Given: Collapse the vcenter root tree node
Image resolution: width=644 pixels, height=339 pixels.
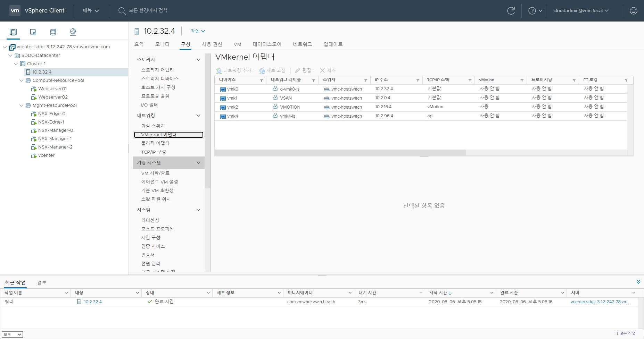Looking at the screenshot, I should tap(5, 47).
